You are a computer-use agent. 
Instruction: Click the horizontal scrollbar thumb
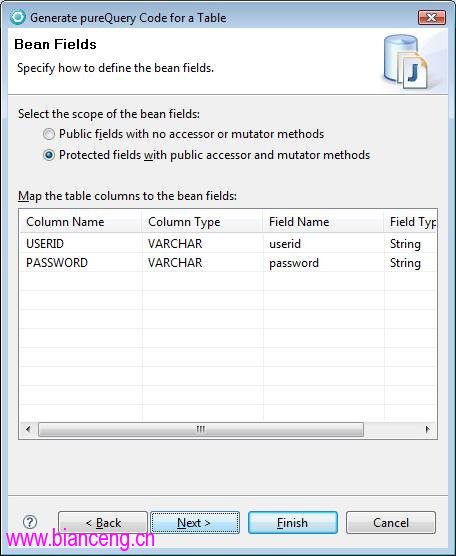[x=201, y=429]
